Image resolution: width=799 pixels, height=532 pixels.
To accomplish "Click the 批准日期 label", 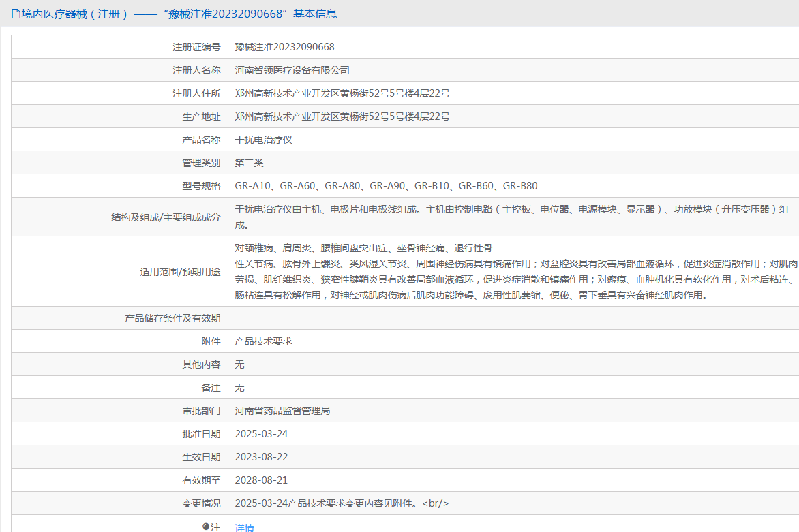I will 201,434.
